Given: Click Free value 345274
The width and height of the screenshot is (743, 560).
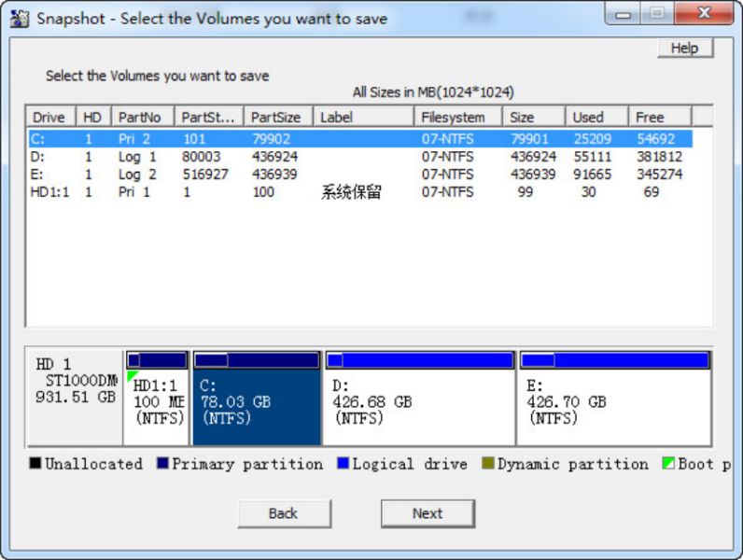Looking at the screenshot, I should [659, 175].
